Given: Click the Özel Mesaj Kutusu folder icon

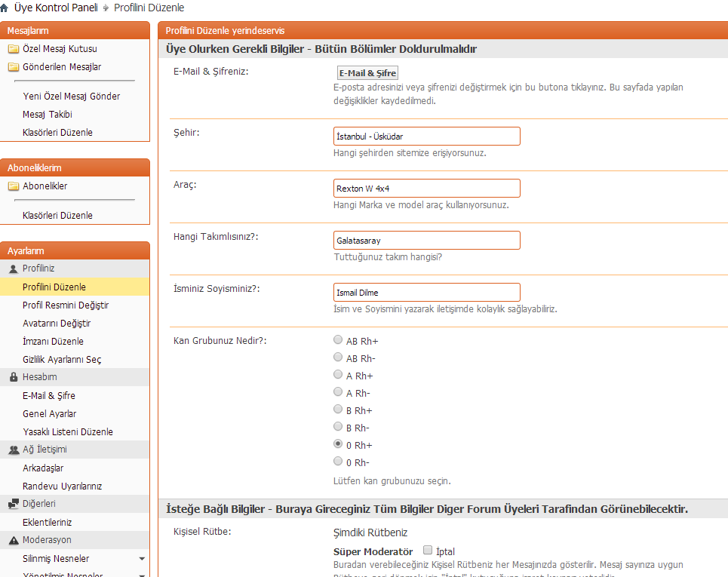Looking at the screenshot, I should [14, 49].
